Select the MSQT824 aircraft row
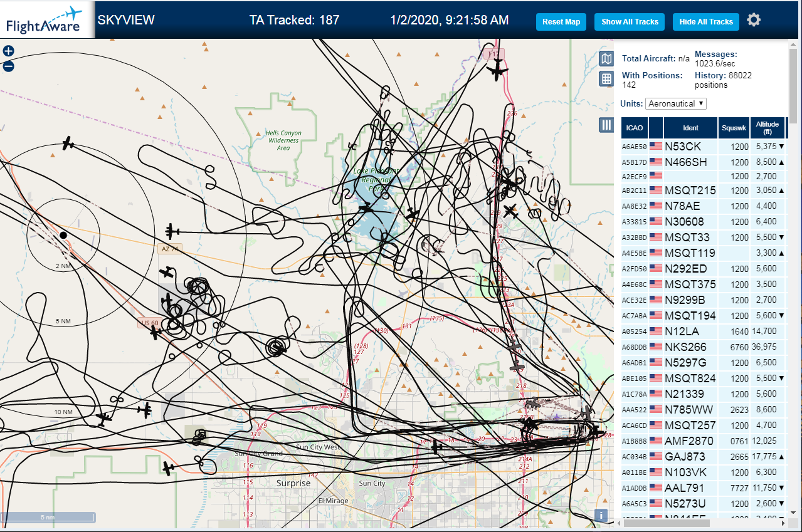This screenshot has width=802, height=532. 704,378
